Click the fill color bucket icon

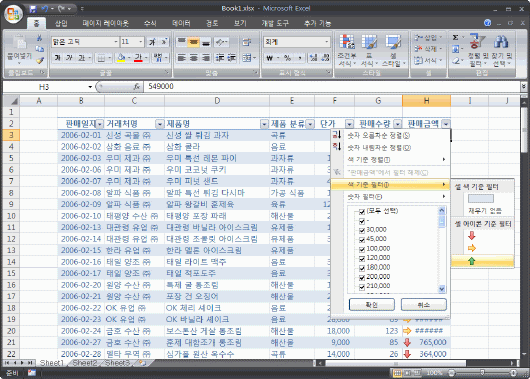tap(121, 58)
